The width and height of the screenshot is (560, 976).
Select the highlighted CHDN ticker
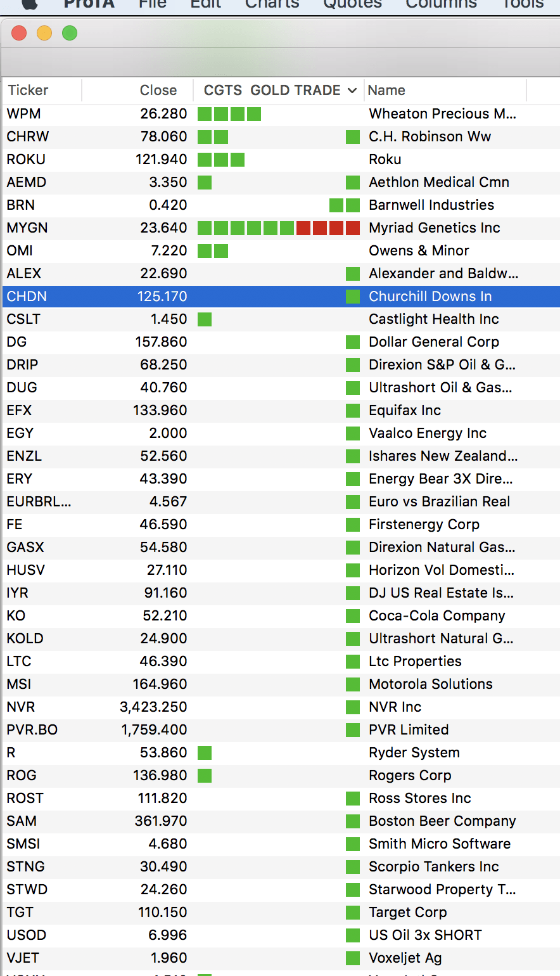[x=27, y=296]
